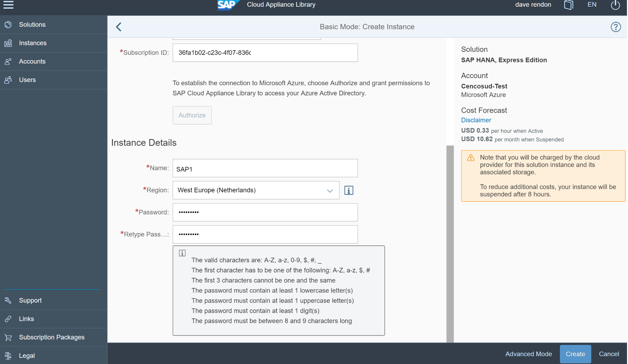Focus the Subscription ID field
Screen dimensions: 628x364
(265, 53)
